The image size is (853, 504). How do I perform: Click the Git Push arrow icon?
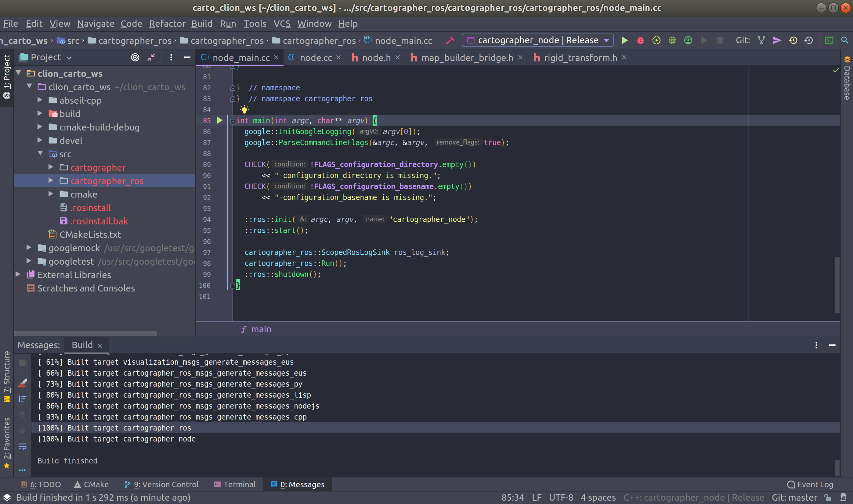click(x=777, y=41)
